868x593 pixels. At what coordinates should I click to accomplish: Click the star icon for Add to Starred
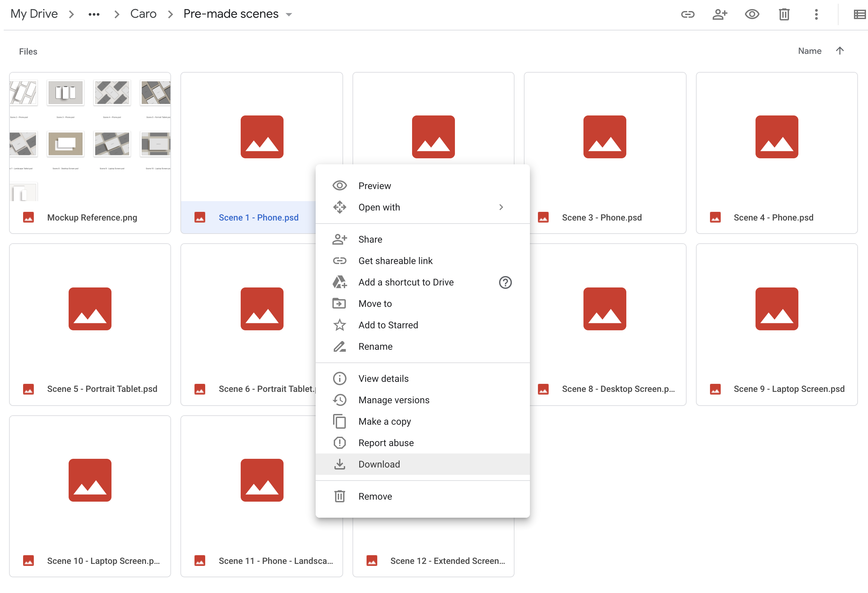coord(339,325)
